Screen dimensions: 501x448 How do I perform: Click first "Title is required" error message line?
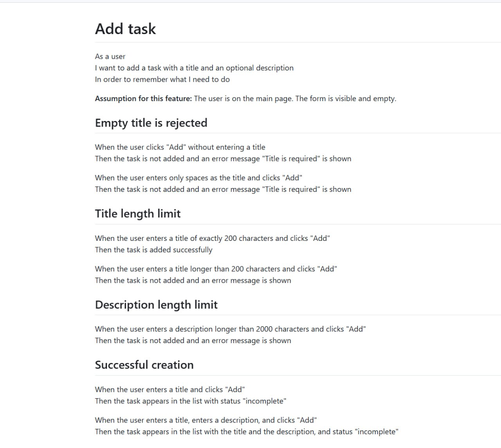(x=223, y=159)
